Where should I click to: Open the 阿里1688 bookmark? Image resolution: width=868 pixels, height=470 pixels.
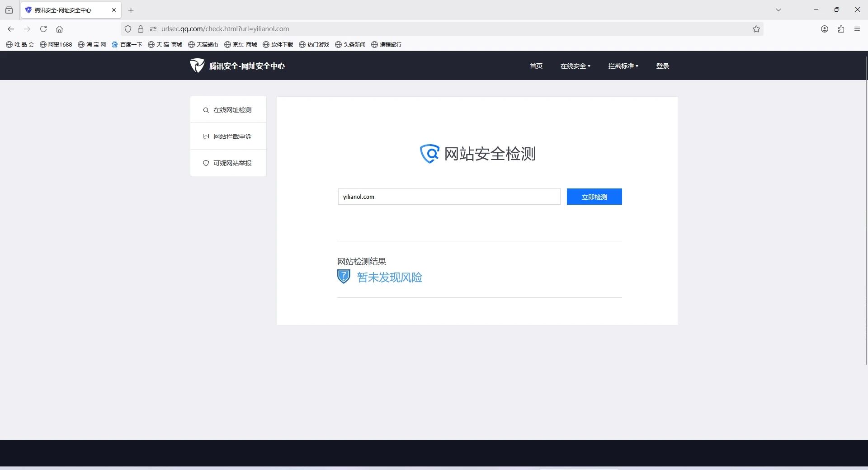coord(56,44)
